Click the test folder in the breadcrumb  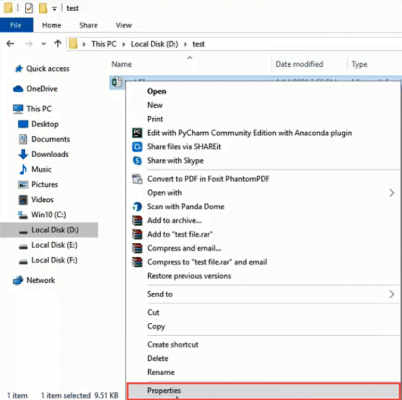coord(198,44)
